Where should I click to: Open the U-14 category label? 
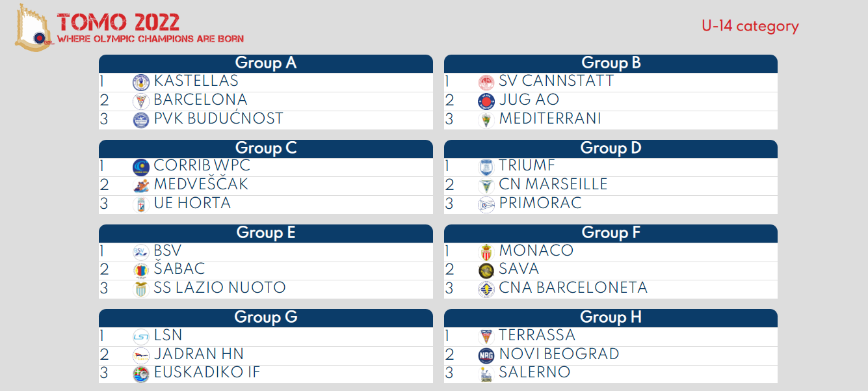(x=750, y=26)
